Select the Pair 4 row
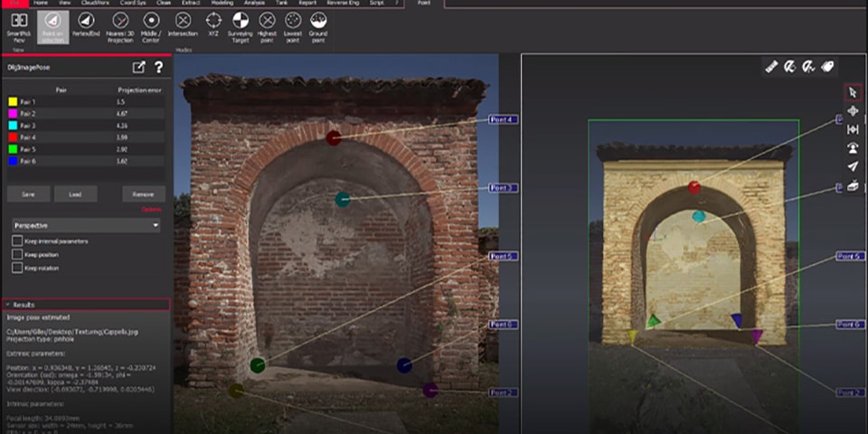 86,137
